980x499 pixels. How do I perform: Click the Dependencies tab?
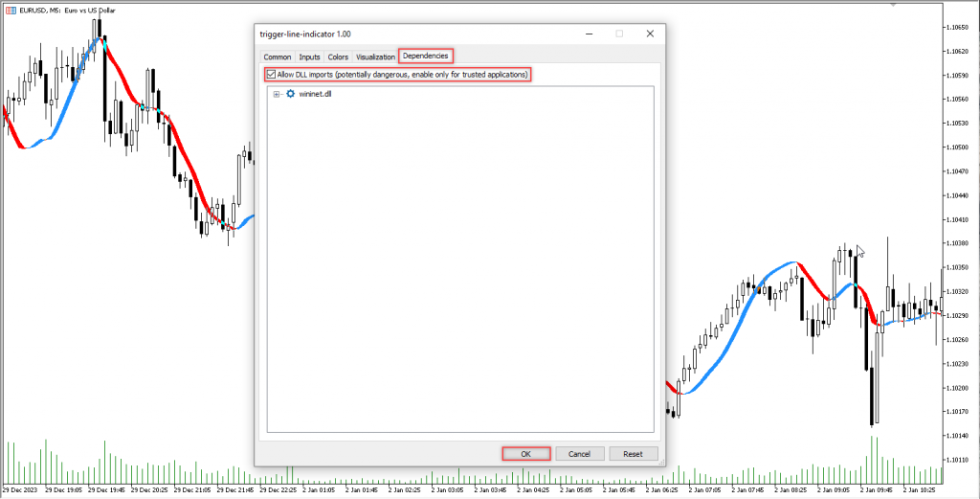(x=426, y=56)
